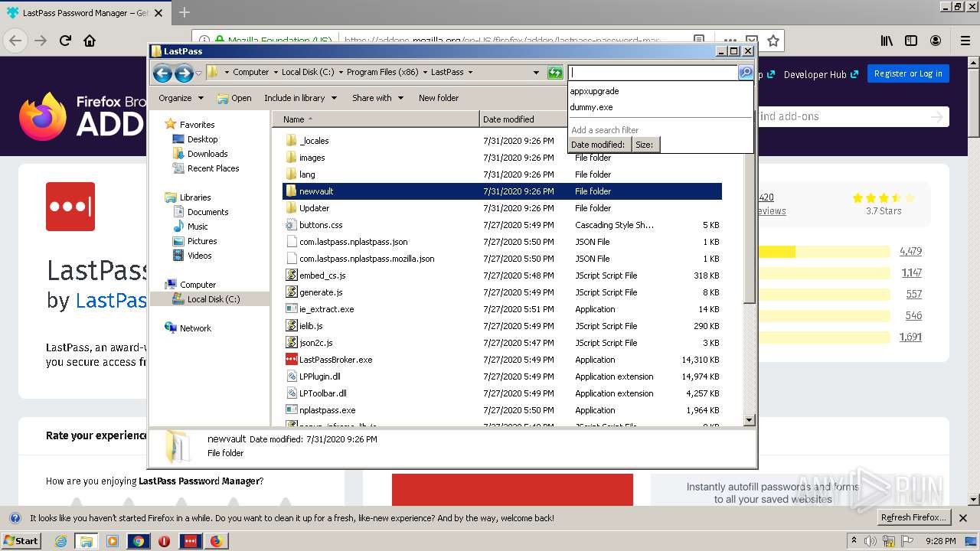Click the Explorer Back navigation arrow
This screenshot has width=980, height=551.
tap(162, 73)
